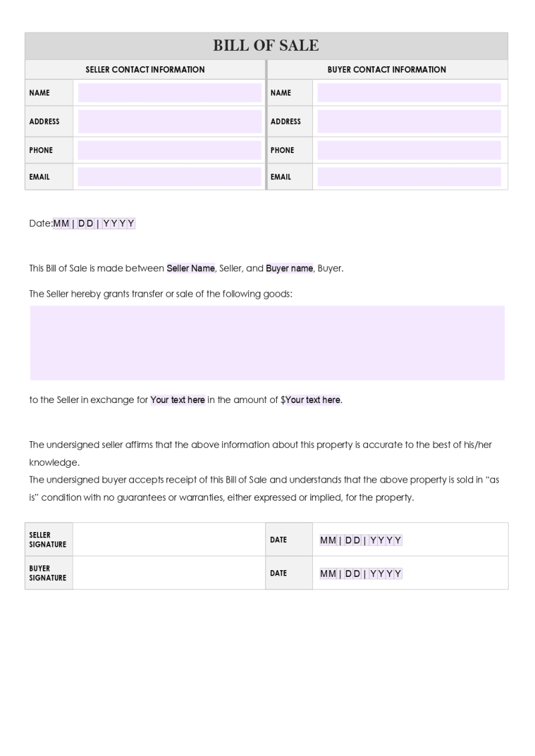Click the seller NAME input field
535x756 pixels.
[x=170, y=92]
